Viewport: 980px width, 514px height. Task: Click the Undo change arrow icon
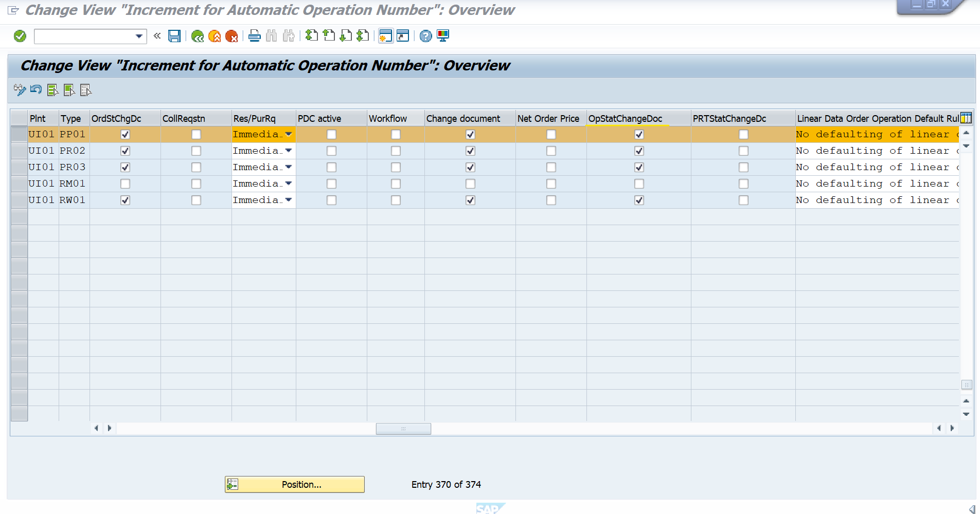pos(36,90)
